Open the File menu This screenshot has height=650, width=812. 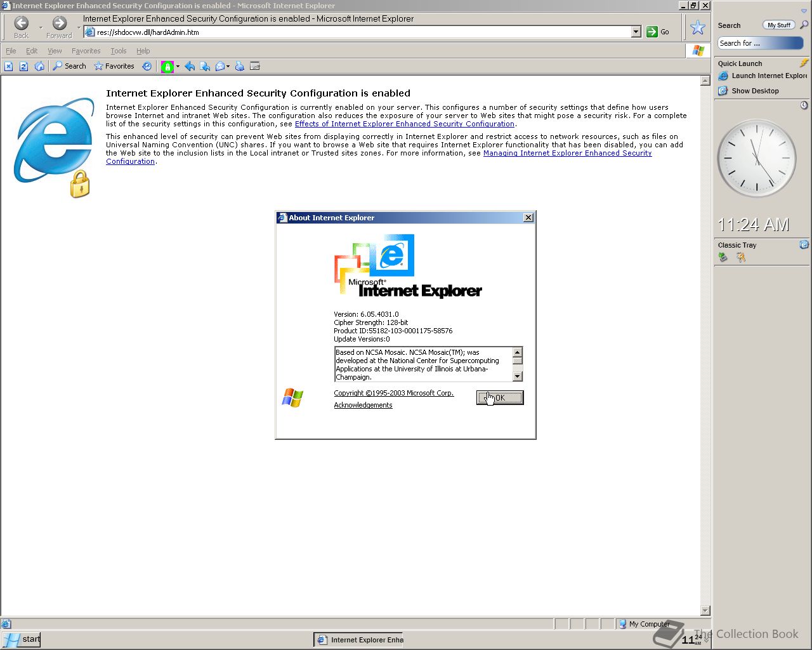coord(11,51)
